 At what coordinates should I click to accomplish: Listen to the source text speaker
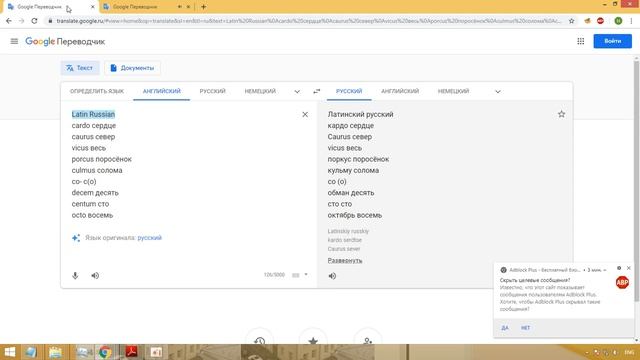[95, 276]
